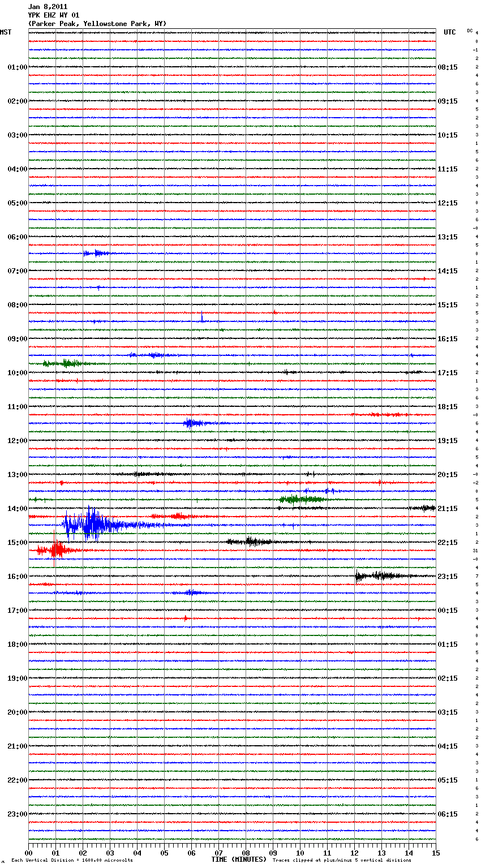Image resolution: width=481 pixels, height=868 pixels.
Task: Select the 10:00 MST time label
Action: [18, 373]
